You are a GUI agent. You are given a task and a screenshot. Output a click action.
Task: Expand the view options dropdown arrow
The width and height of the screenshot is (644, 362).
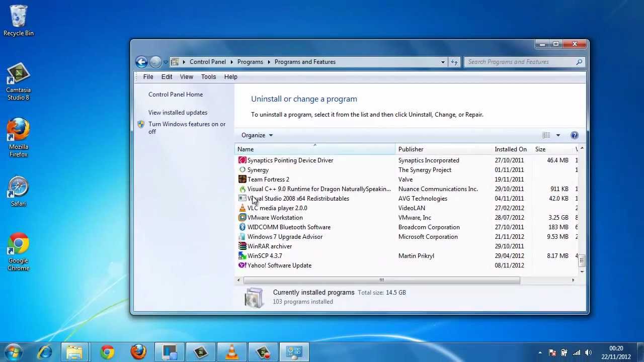[558, 135]
